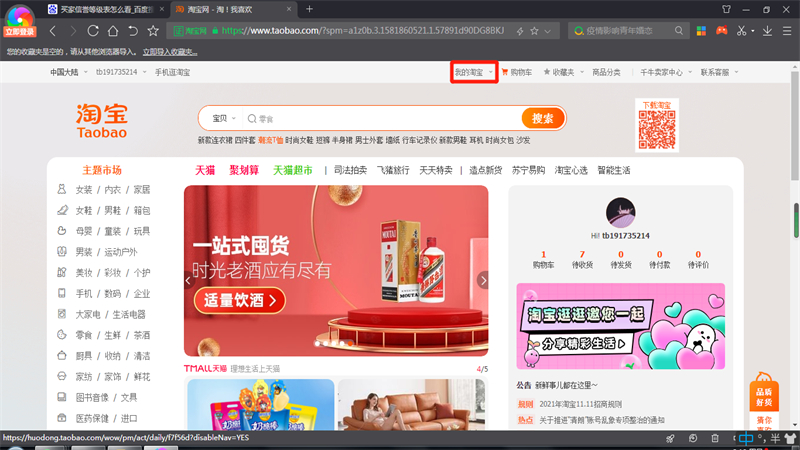
Task: Open the 宝贝 search type dropdown
Action: pyautogui.click(x=224, y=118)
